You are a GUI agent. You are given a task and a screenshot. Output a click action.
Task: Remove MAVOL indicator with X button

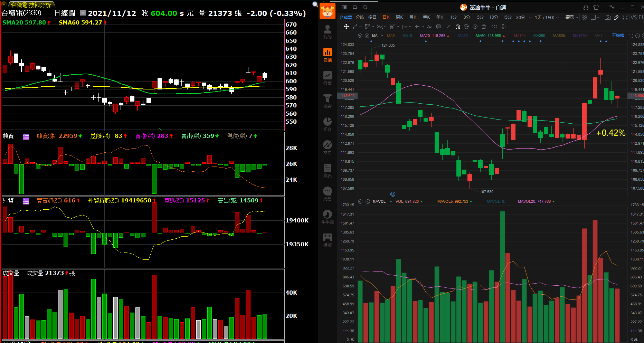point(368,201)
